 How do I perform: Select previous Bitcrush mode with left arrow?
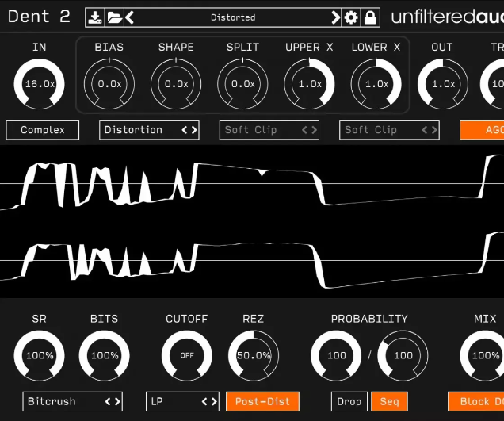tap(108, 401)
